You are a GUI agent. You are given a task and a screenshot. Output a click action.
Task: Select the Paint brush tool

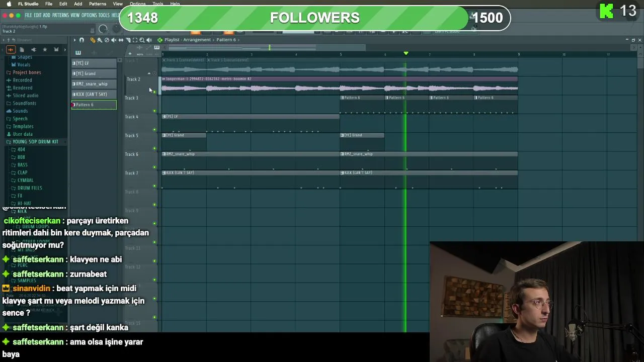tap(100, 40)
